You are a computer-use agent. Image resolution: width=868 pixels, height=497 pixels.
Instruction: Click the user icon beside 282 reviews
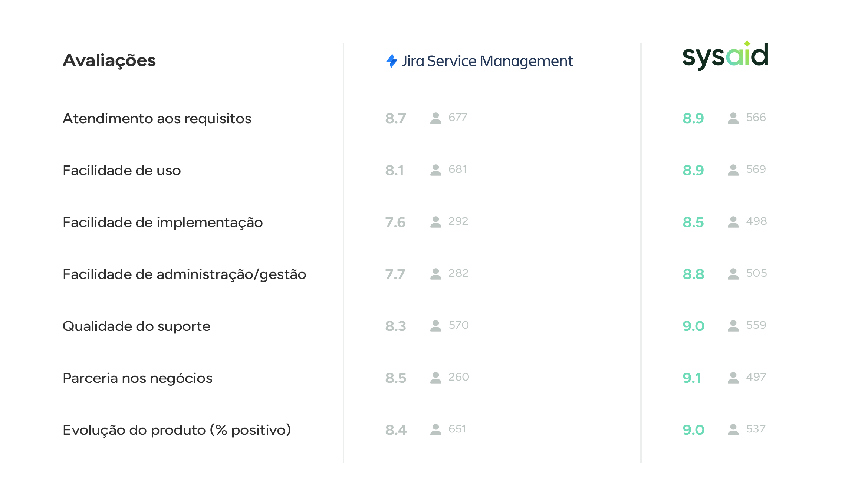(435, 274)
